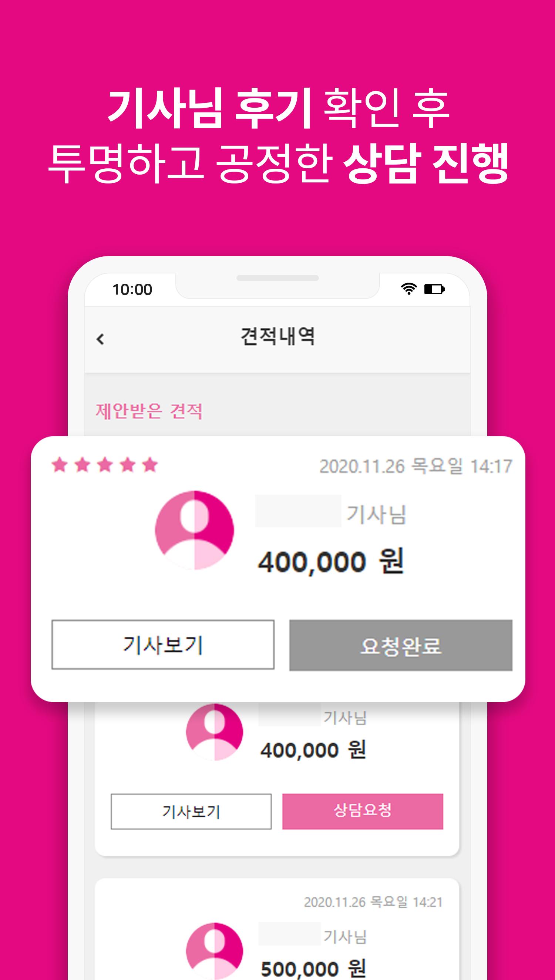Screen dimensions: 555x980
Task: Click the 2020.11.26 목요일 14:21 timestamp
Action: tap(373, 902)
